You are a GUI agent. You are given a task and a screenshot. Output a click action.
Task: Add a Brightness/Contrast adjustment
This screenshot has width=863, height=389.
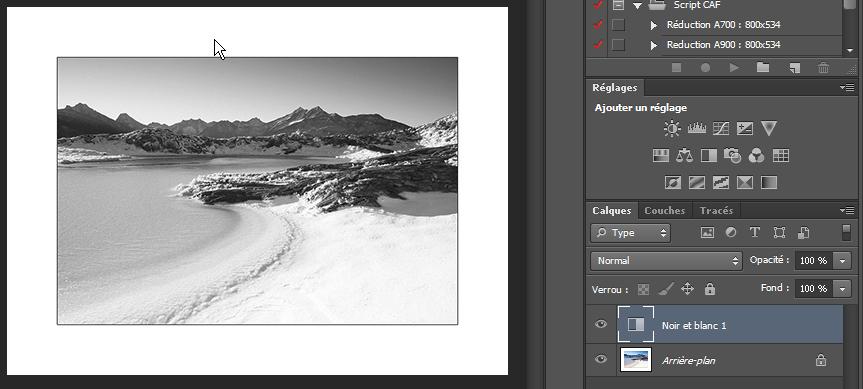pos(672,129)
